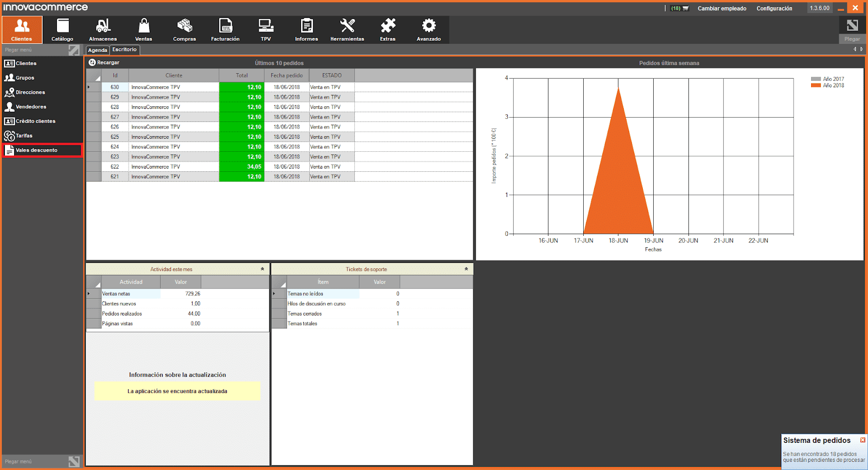The image size is (868, 470).
Task: Click Recargar to refresh orders
Action: [x=104, y=63]
